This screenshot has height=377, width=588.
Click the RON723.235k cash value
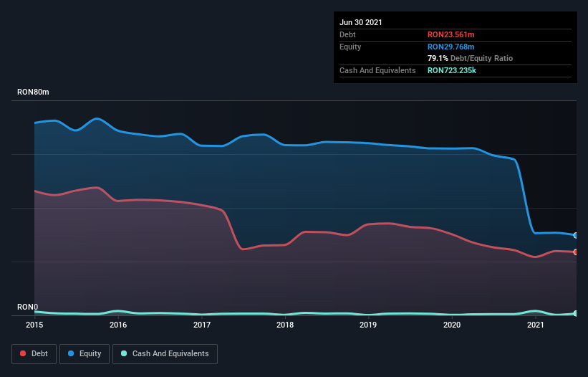[452, 70]
